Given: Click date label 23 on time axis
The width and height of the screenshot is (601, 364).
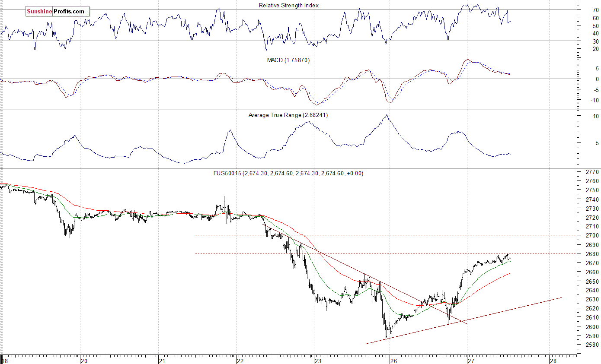Looking at the screenshot, I should [x=318, y=361].
